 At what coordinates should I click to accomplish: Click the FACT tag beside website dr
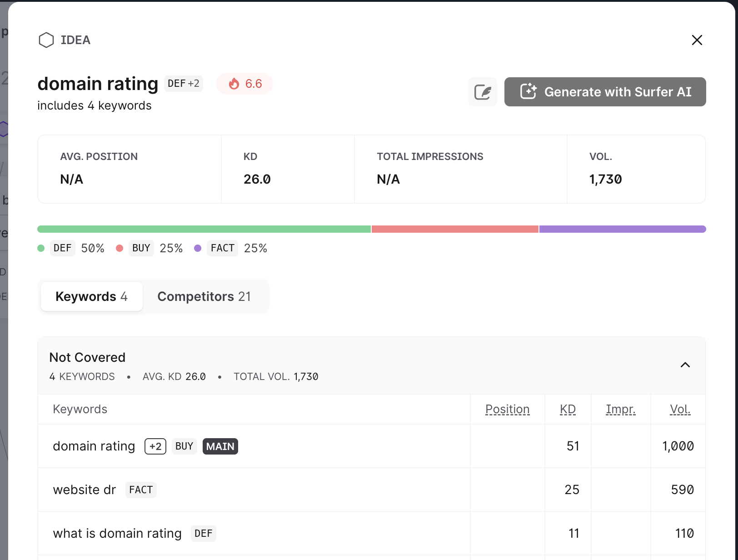click(141, 490)
